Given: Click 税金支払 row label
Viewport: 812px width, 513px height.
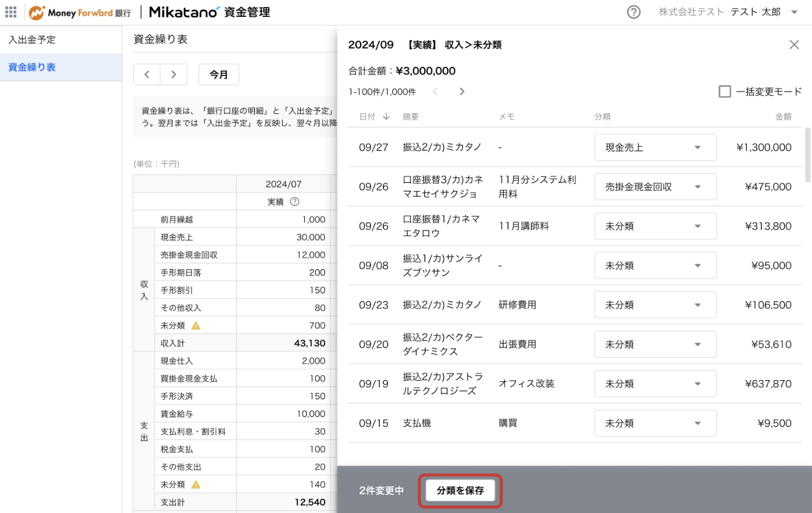Looking at the screenshot, I should 177,449.
